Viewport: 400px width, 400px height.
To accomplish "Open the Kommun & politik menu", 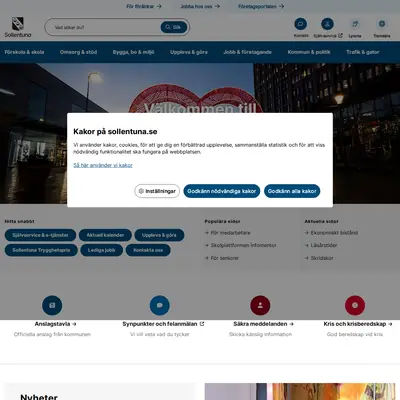I will 309,52.
